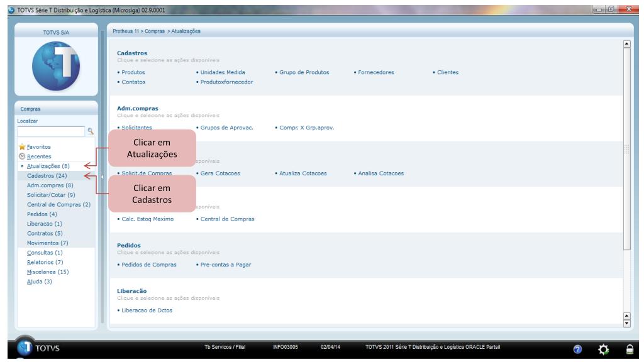
Task: Click the Adm.compras section heading
Action: coord(138,108)
